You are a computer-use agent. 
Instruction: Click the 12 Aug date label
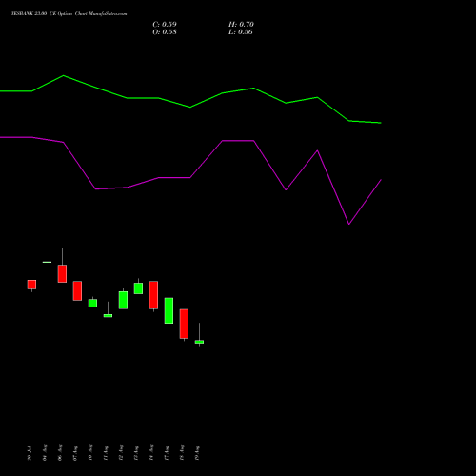[x=121, y=452]
